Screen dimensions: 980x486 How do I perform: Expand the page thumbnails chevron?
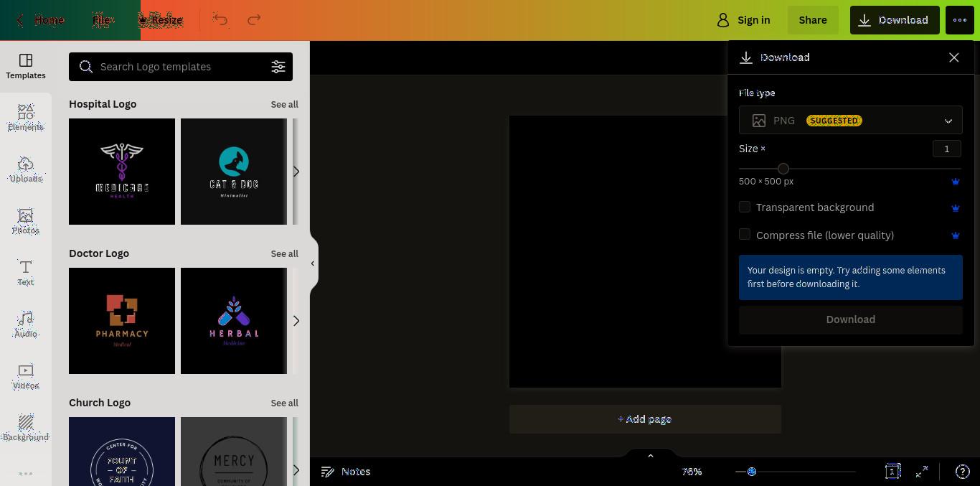click(651, 455)
